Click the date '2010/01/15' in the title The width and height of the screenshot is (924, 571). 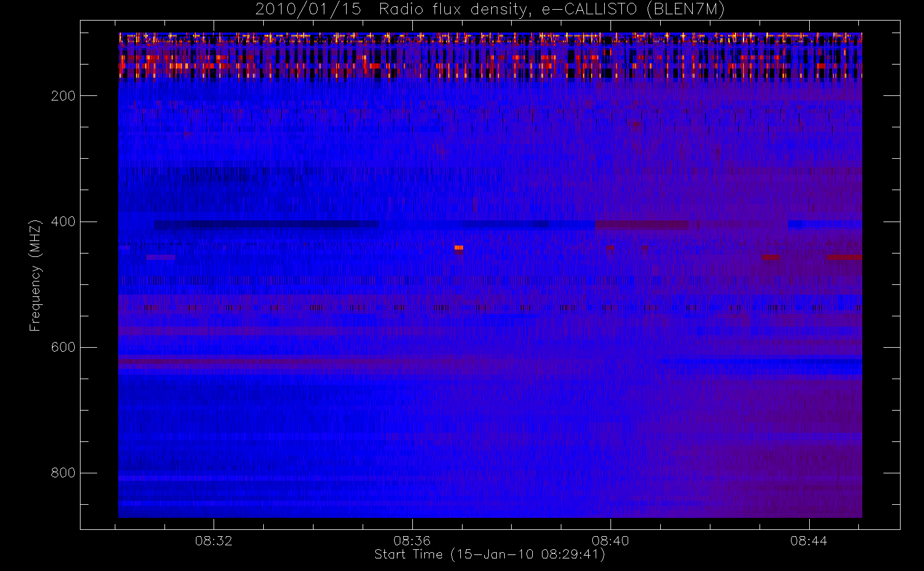pos(308,10)
